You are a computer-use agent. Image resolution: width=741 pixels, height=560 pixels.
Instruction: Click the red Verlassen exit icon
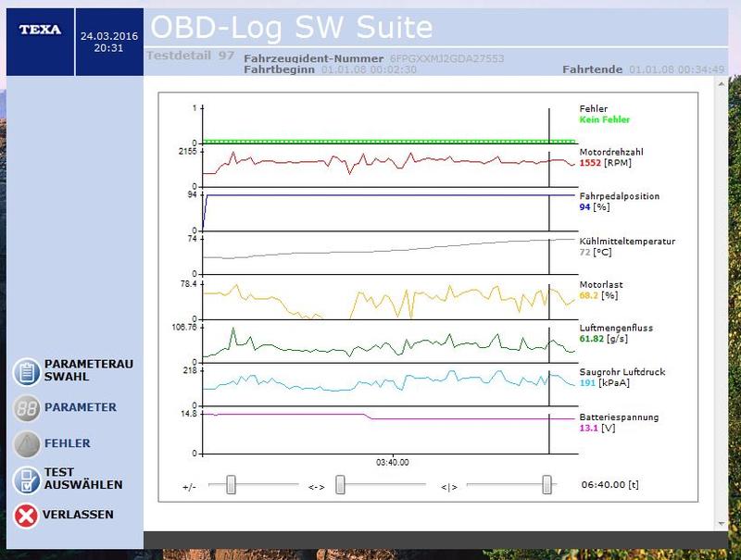click(27, 516)
